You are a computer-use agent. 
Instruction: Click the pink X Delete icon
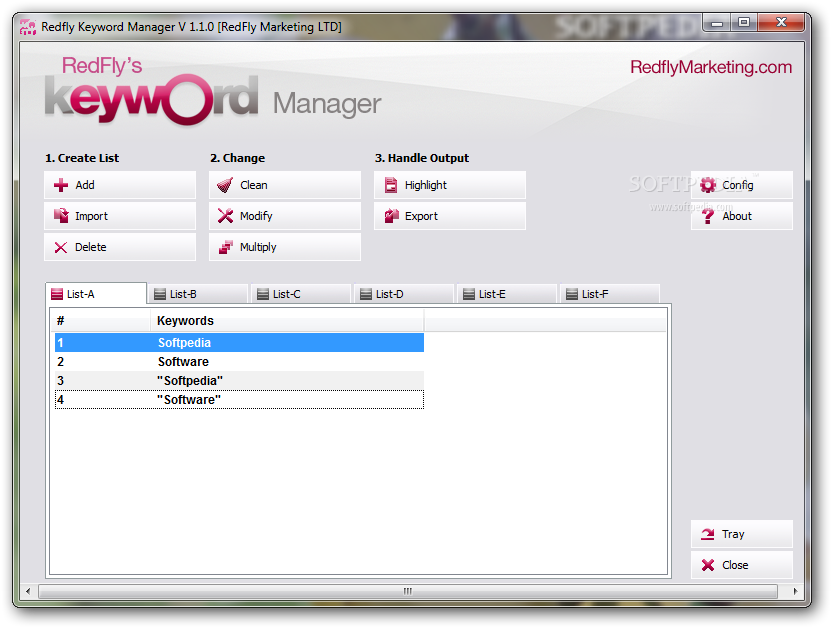tap(61, 247)
